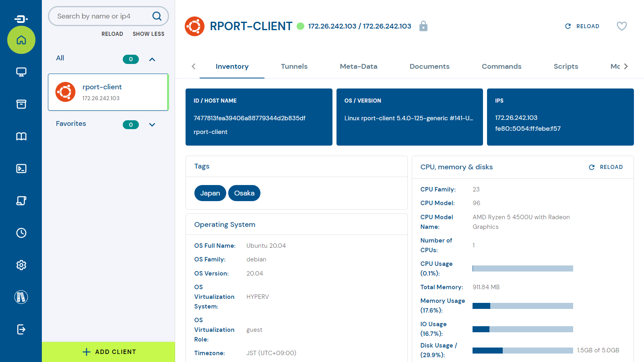Click the padlock icon beside IP address
This screenshot has height=362, width=644.
pos(423,26)
